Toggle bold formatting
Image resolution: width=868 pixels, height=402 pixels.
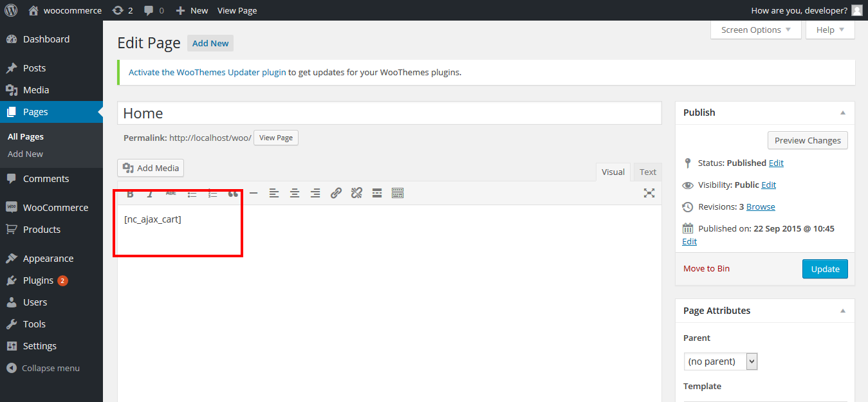tap(130, 193)
